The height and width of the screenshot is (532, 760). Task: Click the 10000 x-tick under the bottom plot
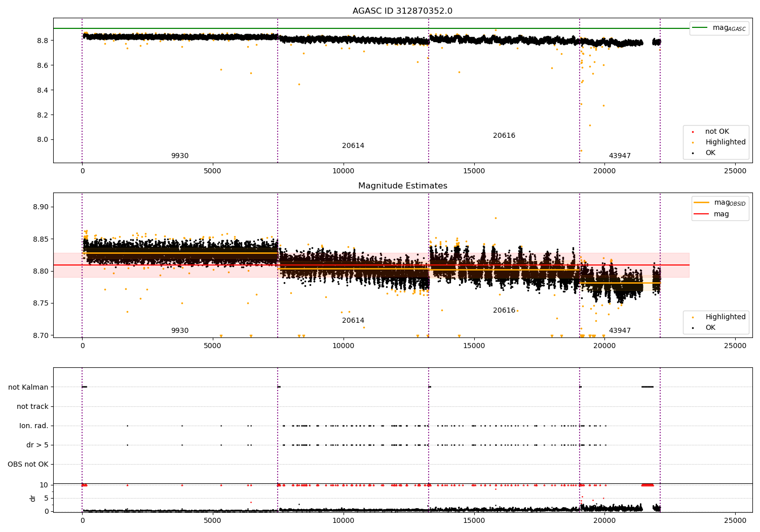click(343, 521)
